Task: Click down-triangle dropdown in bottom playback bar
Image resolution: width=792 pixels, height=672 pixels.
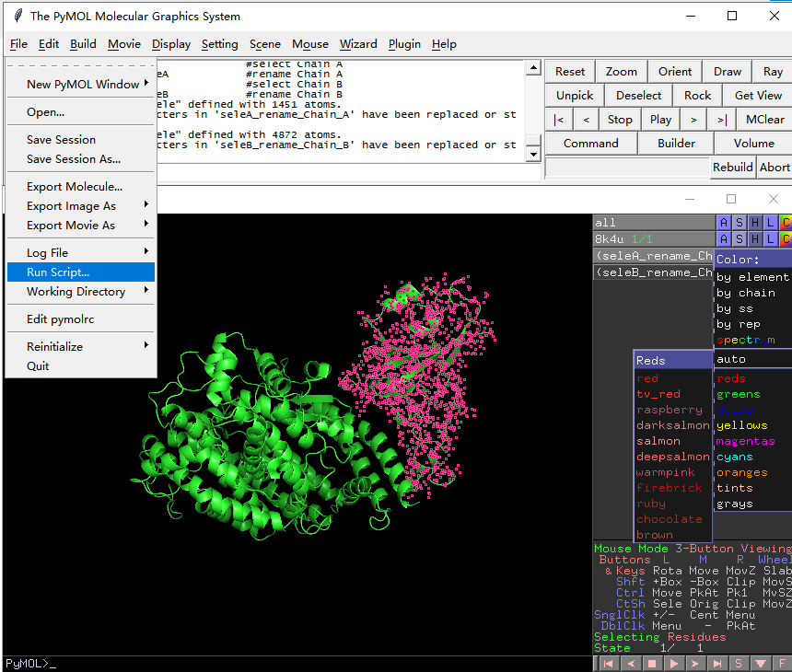Action: (761, 663)
